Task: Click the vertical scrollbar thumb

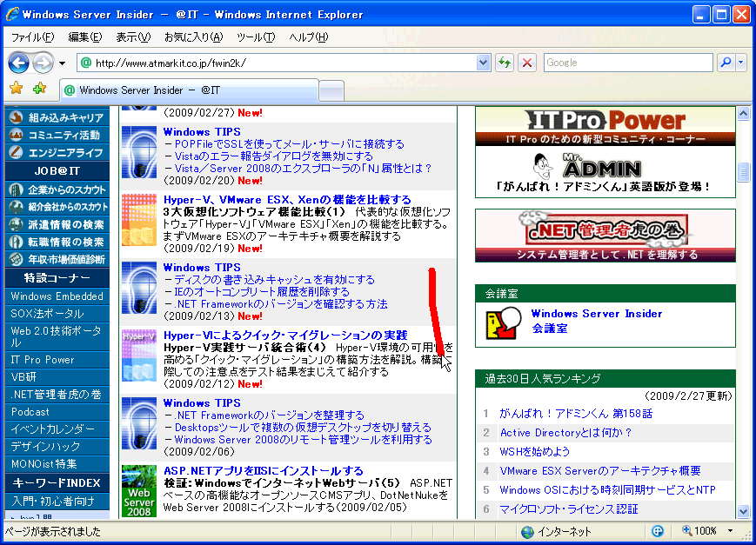Action: point(743,172)
